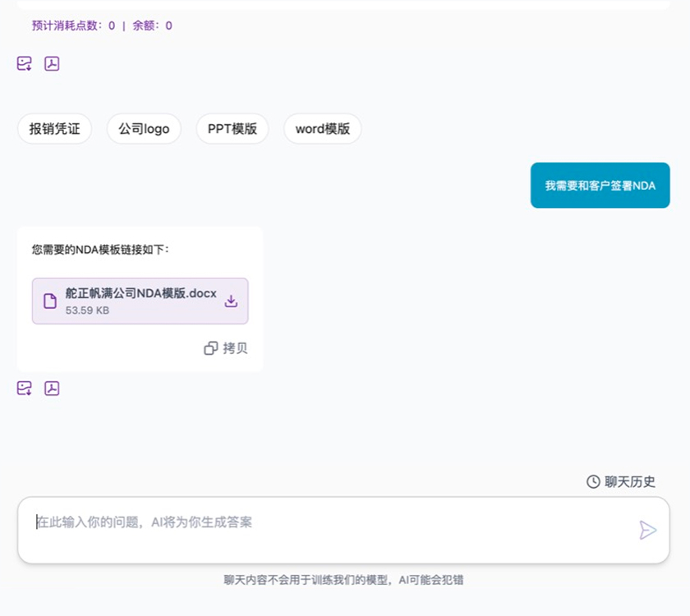Viewport: 690px width, 616px height.
Task: Save the NDA reply as an image
Action: 25,388
